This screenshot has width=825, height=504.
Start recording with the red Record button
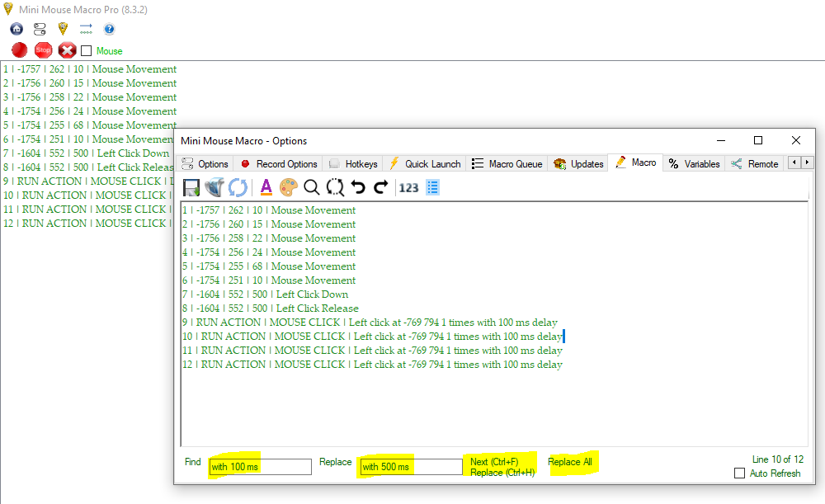pyautogui.click(x=20, y=50)
